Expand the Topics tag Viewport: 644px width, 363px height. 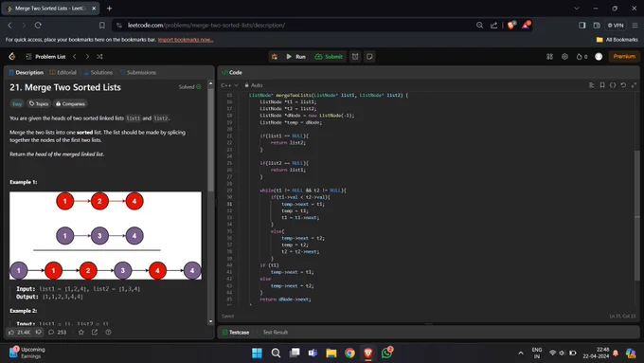click(x=39, y=104)
